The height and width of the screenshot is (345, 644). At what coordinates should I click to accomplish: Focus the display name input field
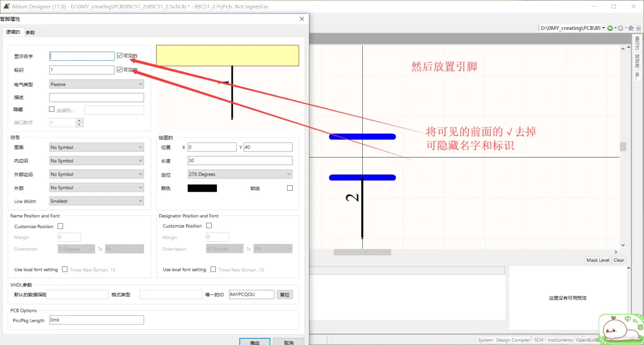pos(82,56)
